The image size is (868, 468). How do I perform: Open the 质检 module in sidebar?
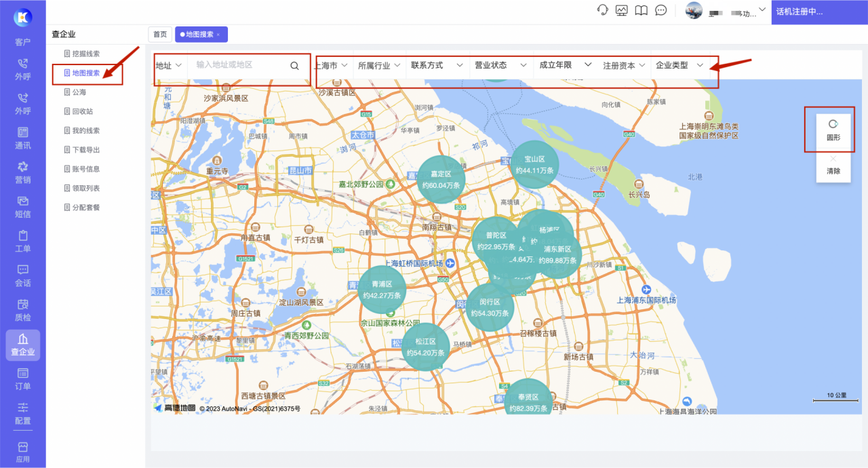[22, 310]
